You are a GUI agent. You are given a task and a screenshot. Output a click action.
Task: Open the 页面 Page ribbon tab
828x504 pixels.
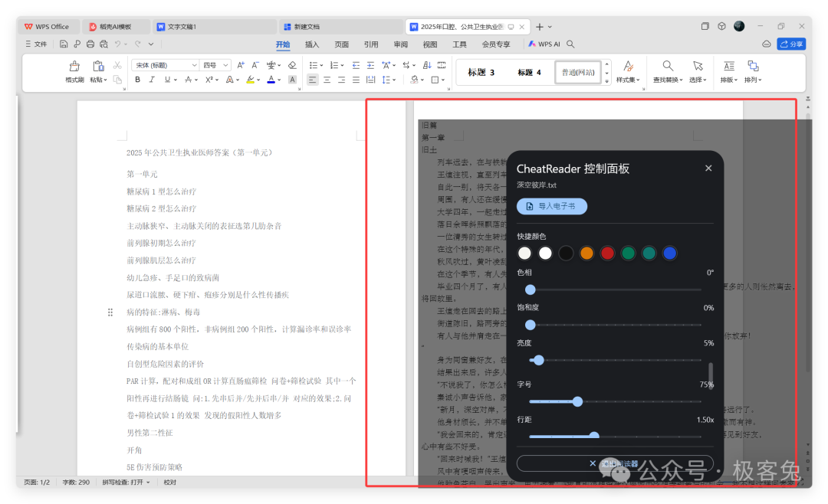(342, 44)
